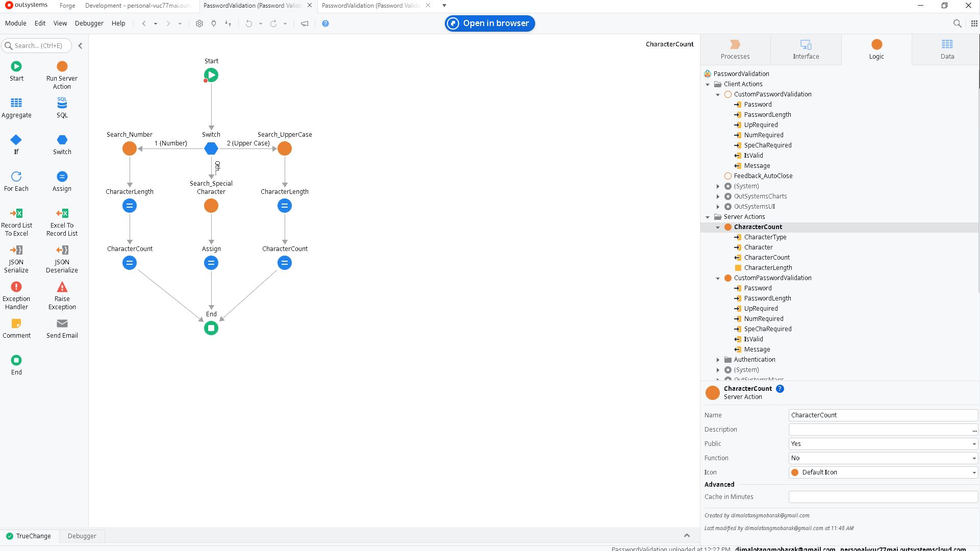Screen dimensions: 980x551
Task: Select Record List To Excel tool
Action: pos(16,222)
